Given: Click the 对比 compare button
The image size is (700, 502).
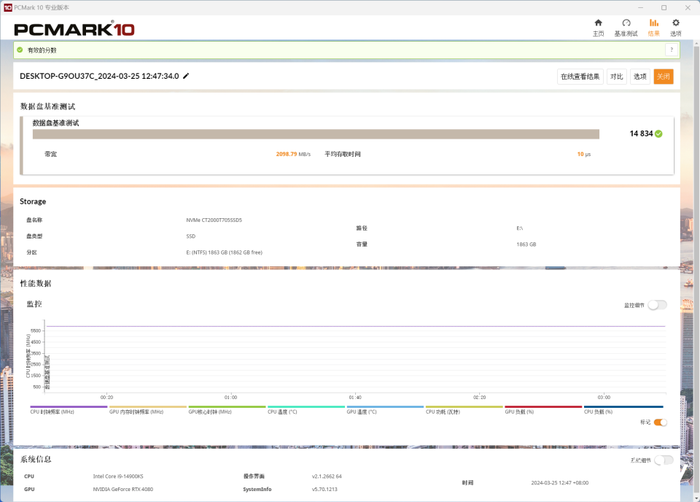Looking at the screenshot, I should tap(617, 76).
